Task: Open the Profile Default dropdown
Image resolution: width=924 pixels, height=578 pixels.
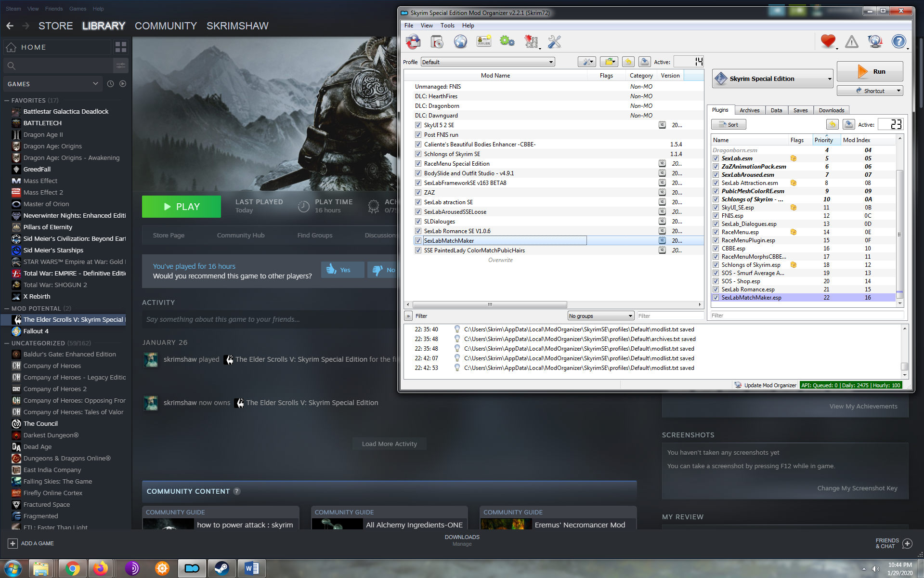Action: click(x=488, y=62)
